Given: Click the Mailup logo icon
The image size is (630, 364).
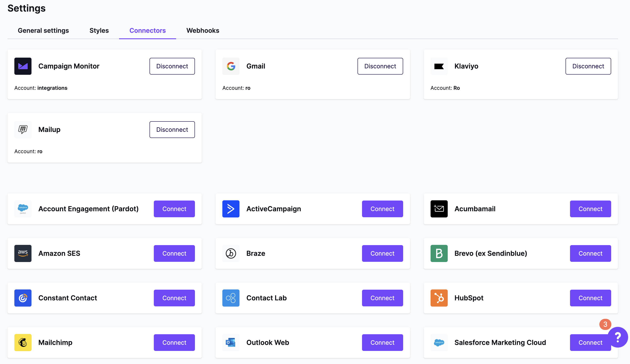Looking at the screenshot, I should pyautogui.click(x=23, y=129).
